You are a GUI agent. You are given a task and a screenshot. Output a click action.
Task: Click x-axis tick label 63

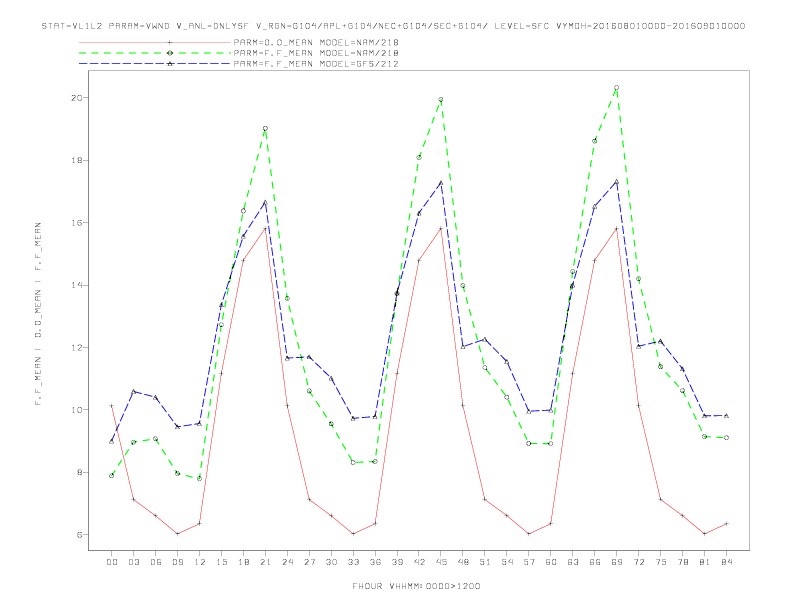[x=573, y=562]
